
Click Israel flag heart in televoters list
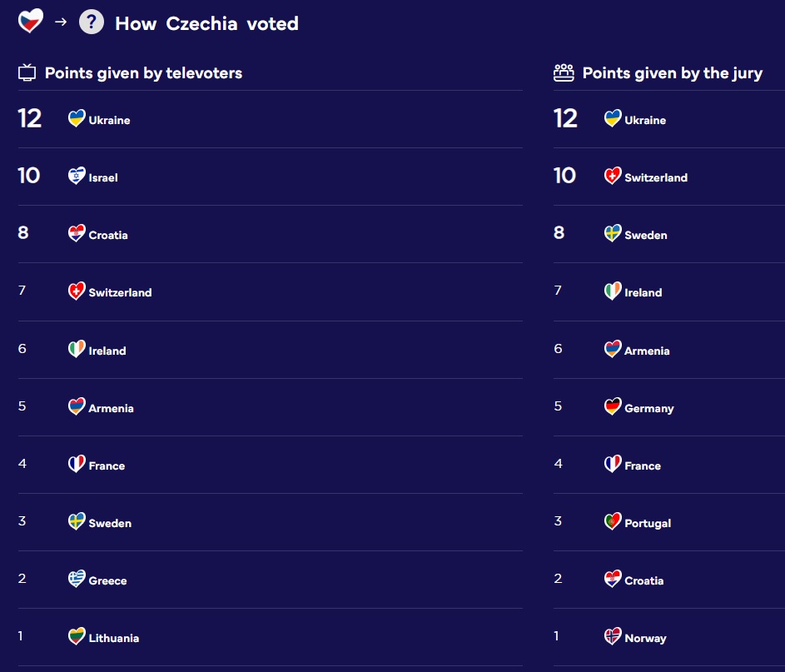point(77,176)
